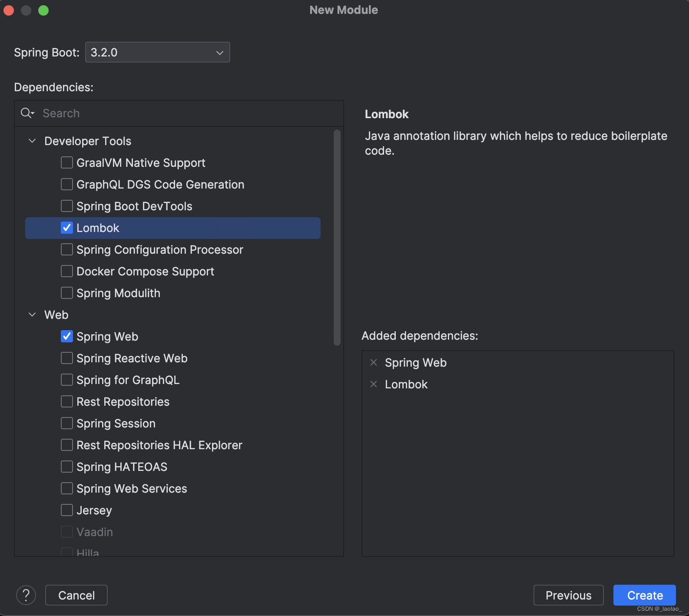The width and height of the screenshot is (689, 616).
Task: Check the Spring Modulith checkbox
Action: pos(67,293)
